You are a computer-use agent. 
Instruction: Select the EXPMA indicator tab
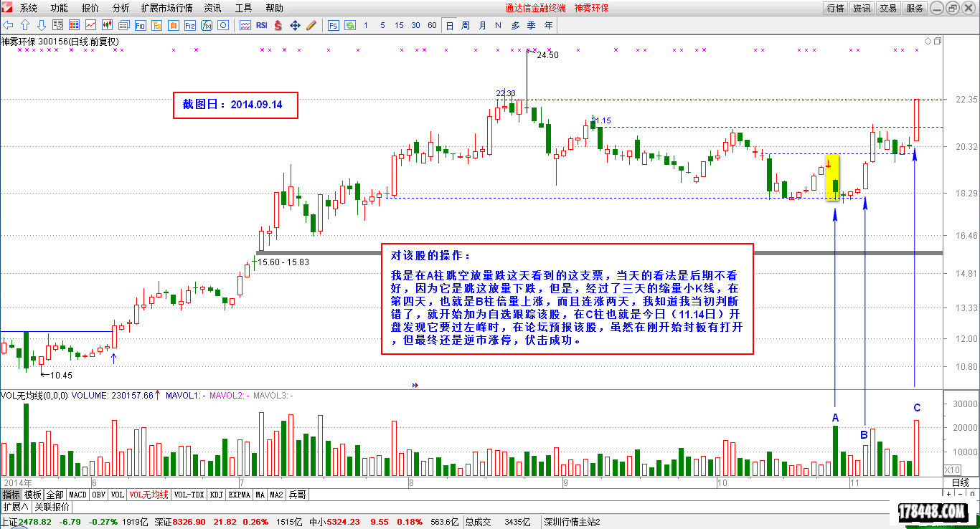[x=240, y=495]
